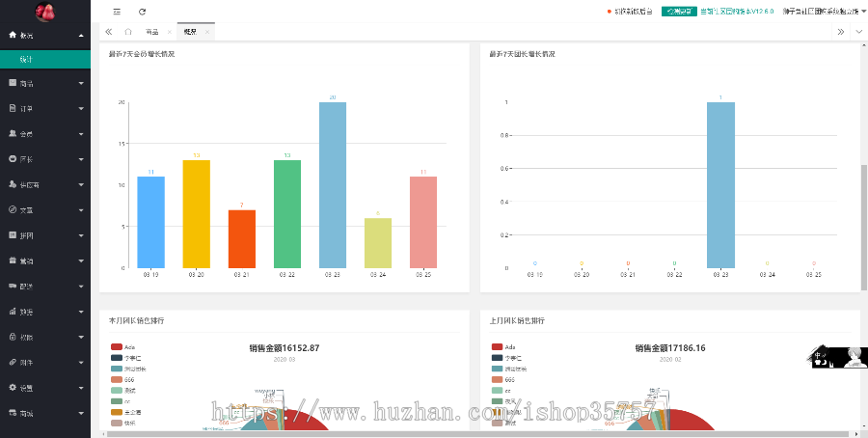Click teal legend swatch in last month's chart

click(497, 369)
